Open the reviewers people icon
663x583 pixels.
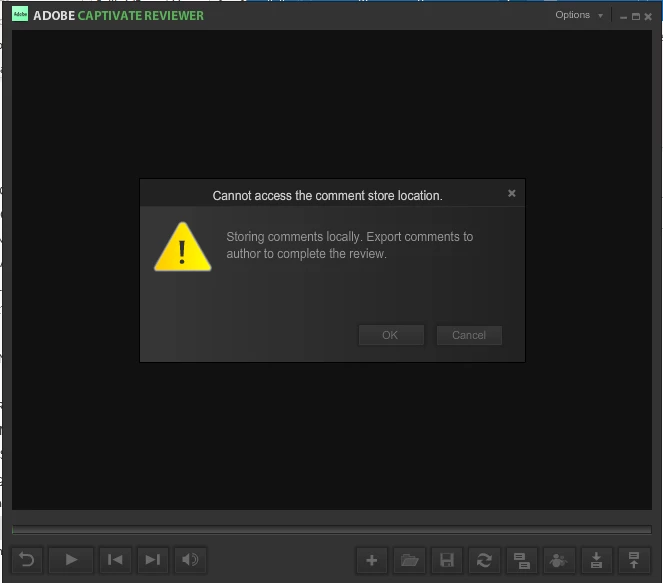click(559, 561)
